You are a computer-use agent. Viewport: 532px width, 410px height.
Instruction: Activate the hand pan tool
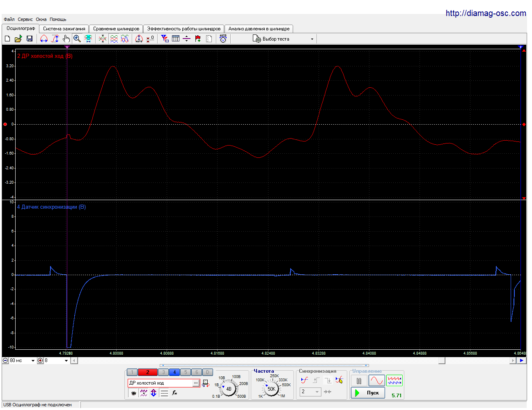pyautogui.click(x=66, y=39)
